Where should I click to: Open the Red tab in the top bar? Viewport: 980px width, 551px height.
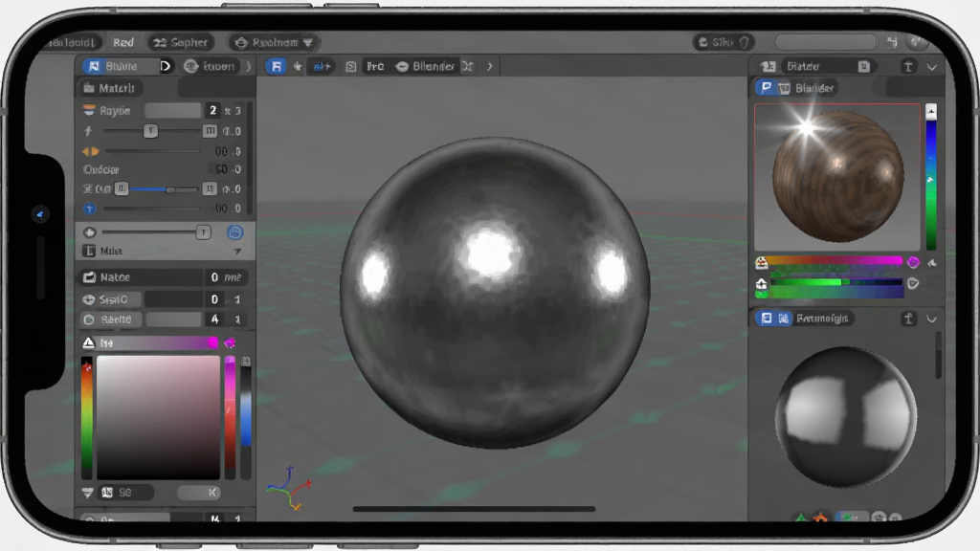(x=123, y=42)
